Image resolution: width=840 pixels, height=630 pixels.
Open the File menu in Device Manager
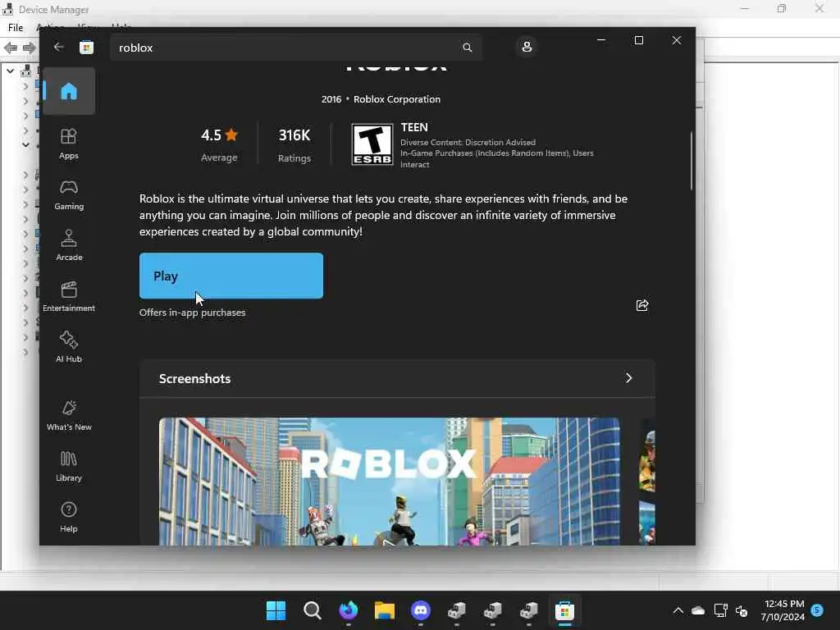pyautogui.click(x=16, y=27)
